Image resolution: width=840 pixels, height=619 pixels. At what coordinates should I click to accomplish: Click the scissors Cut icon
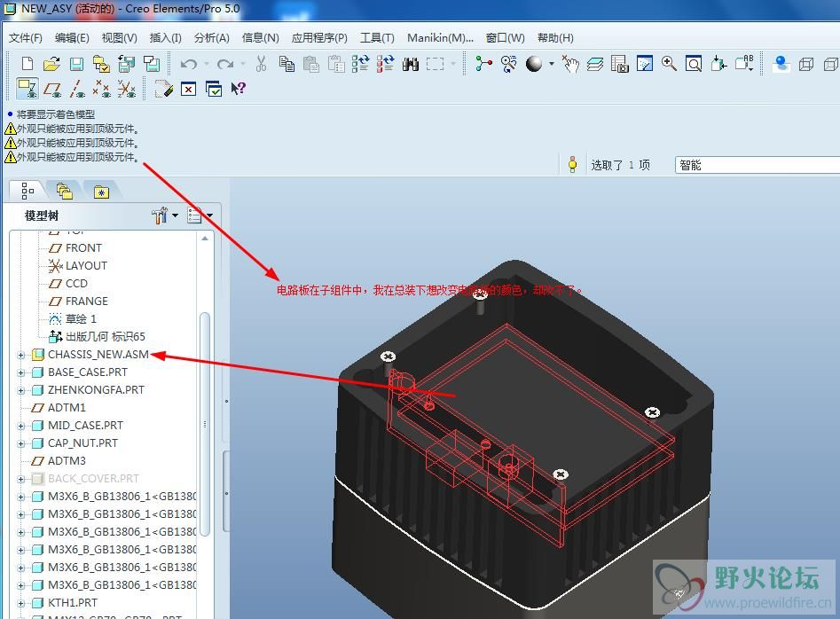pos(261,64)
